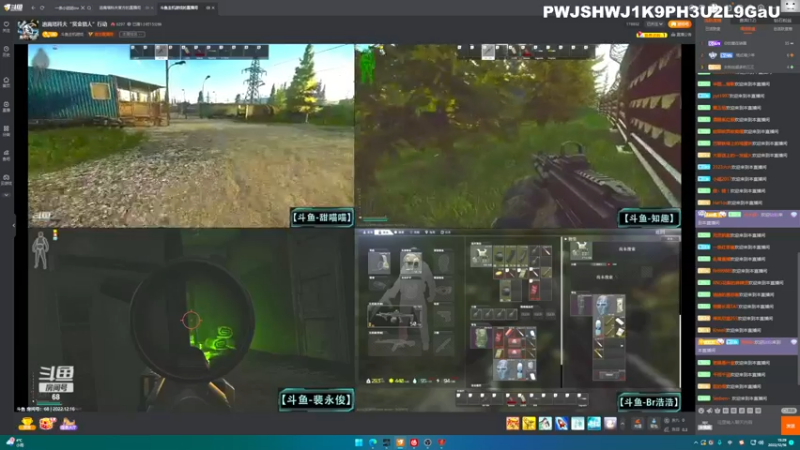Click the Douyu logo in the title bar
Screen dimensions: 800x450
coord(13,8)
